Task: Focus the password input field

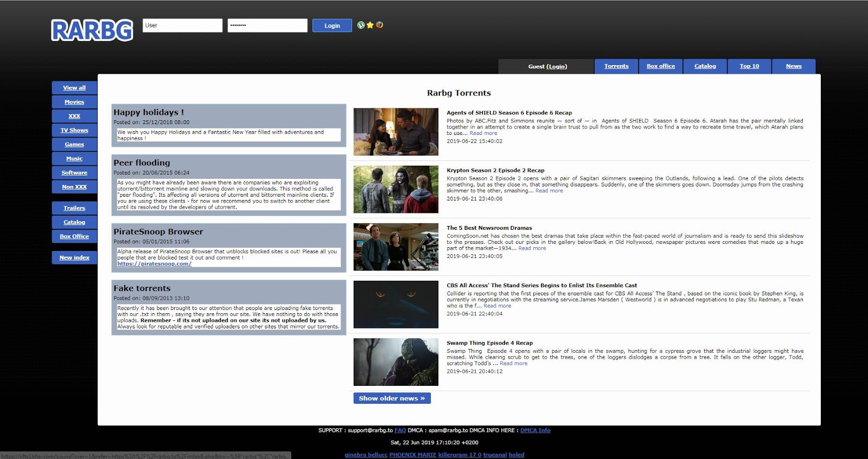Action: point(267,25)
